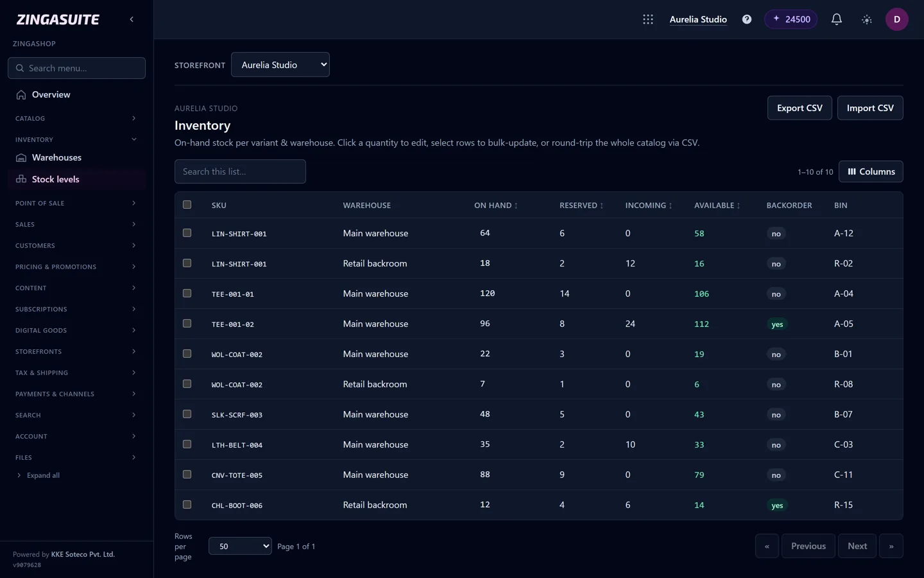Viewport: 924px width, 578px height.
Task: Open the Columns chooser button
Action: 871,171
